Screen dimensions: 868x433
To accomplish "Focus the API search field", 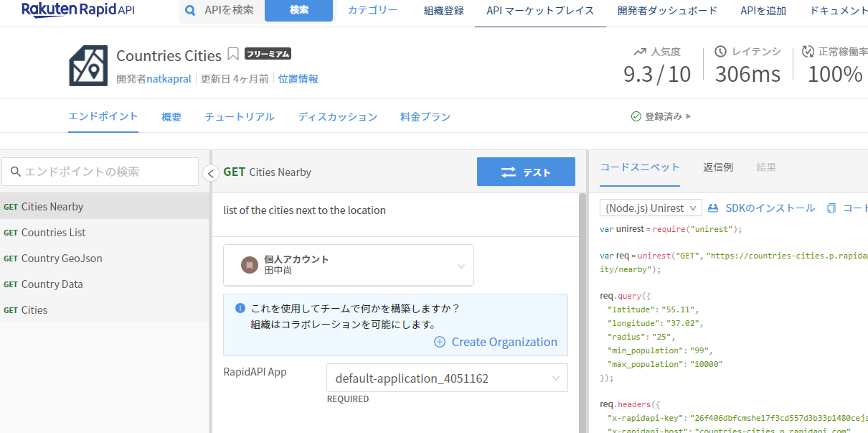I will pyautogui.click(x=230, y=11).
